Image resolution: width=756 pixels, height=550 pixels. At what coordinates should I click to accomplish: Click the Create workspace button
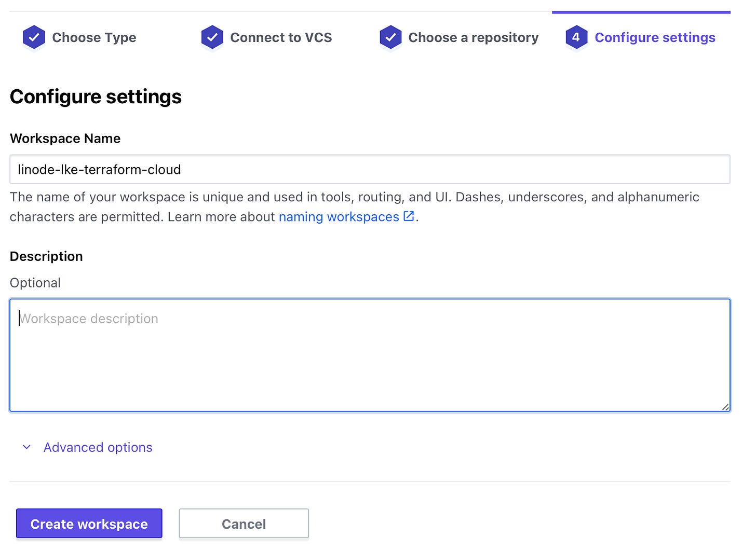pyautogui.click(x=89, y=524)
